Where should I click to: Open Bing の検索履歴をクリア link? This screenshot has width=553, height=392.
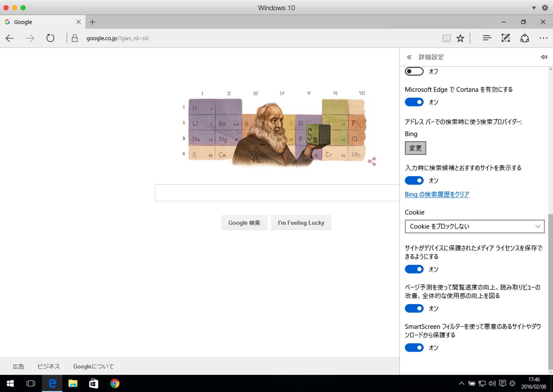click(x=437, y=194)
